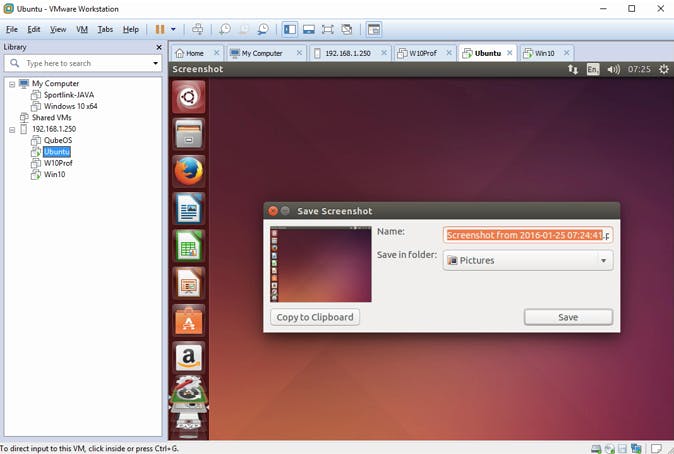Close the Home tab
Screen dimensions: 674x454
pos(217,53)
